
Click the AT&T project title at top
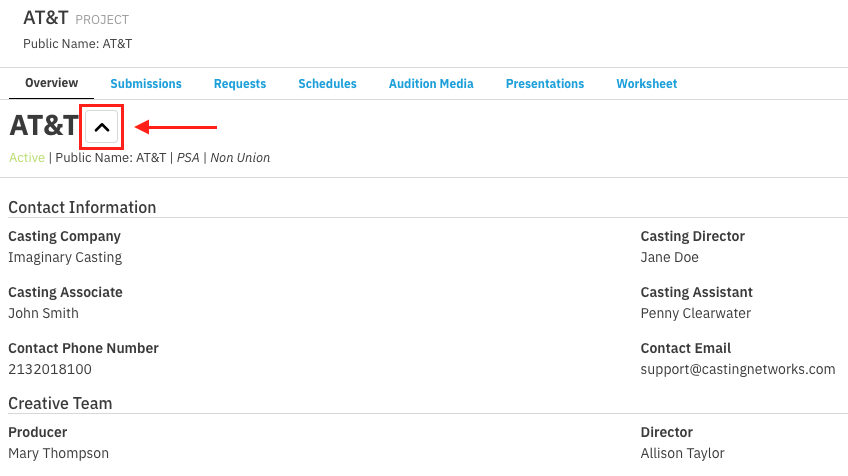point(47,18)
